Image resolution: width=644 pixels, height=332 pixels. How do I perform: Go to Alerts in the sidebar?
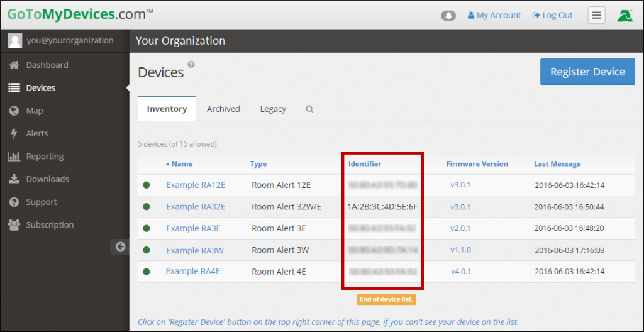36,133
